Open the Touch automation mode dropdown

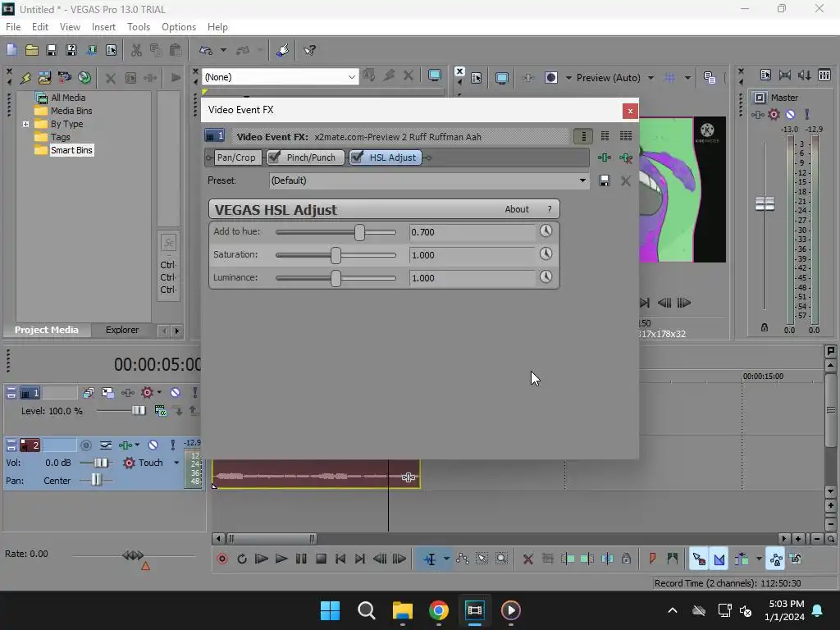click(176, 463)
